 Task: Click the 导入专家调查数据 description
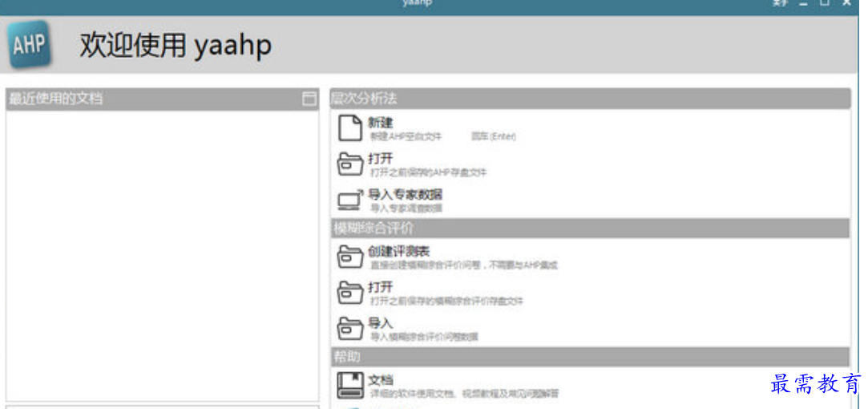406,209
